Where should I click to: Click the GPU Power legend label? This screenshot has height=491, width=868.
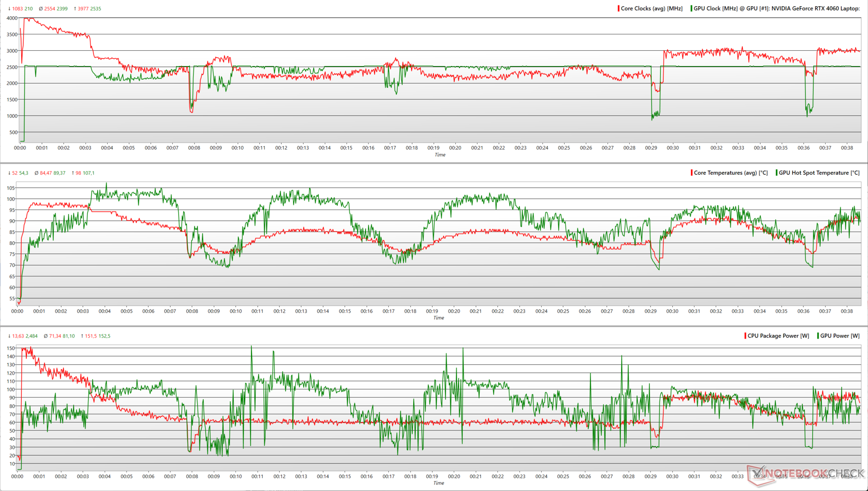840,336
